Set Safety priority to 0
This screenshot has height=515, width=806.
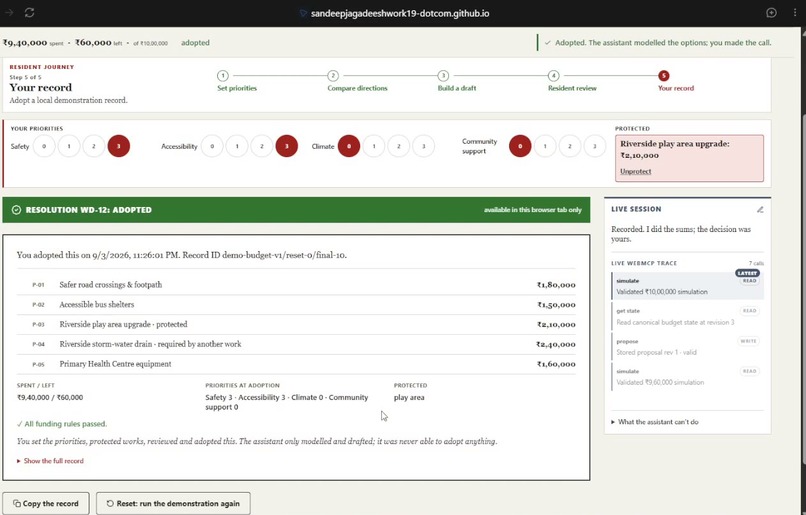pyautogui.click(x=44, y=146)
